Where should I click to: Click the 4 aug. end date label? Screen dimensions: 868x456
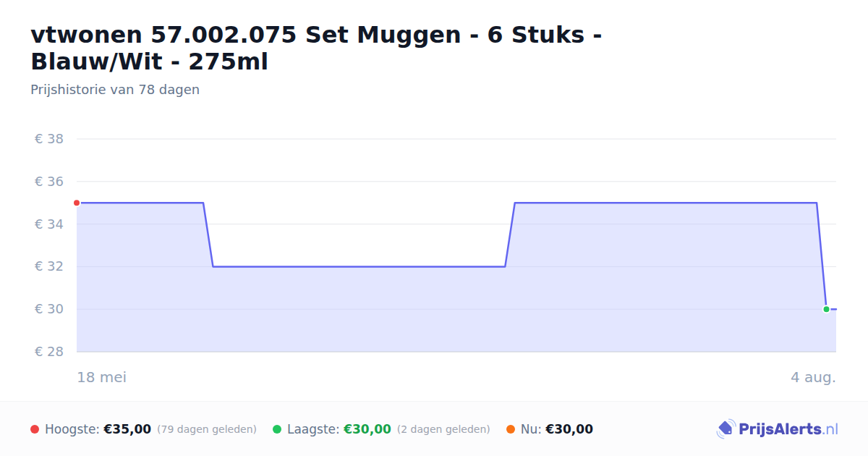[x=813, y=377]
